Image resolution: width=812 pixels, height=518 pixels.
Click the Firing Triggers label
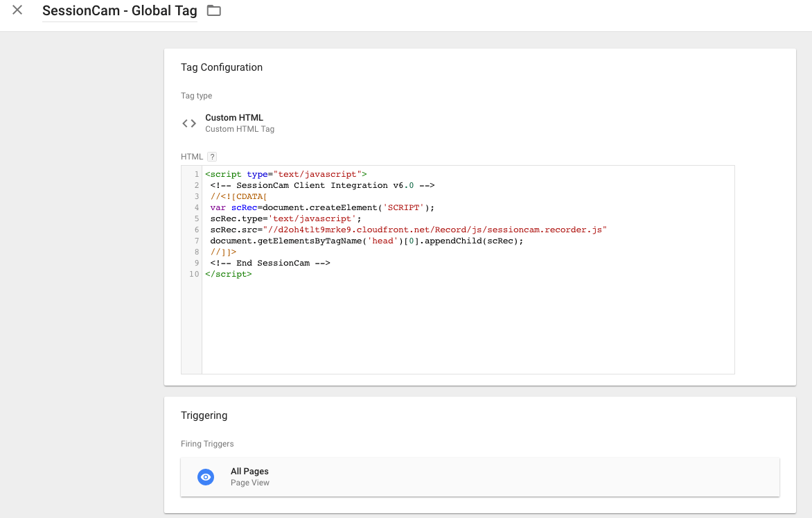[207, 443]
